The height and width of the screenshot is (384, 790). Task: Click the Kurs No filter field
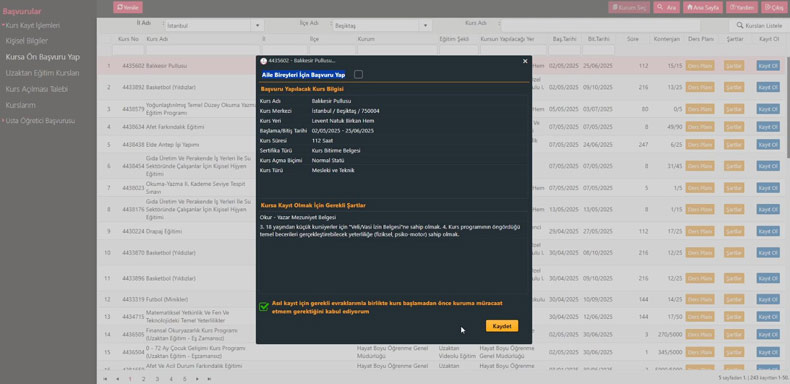click(128, 50)
